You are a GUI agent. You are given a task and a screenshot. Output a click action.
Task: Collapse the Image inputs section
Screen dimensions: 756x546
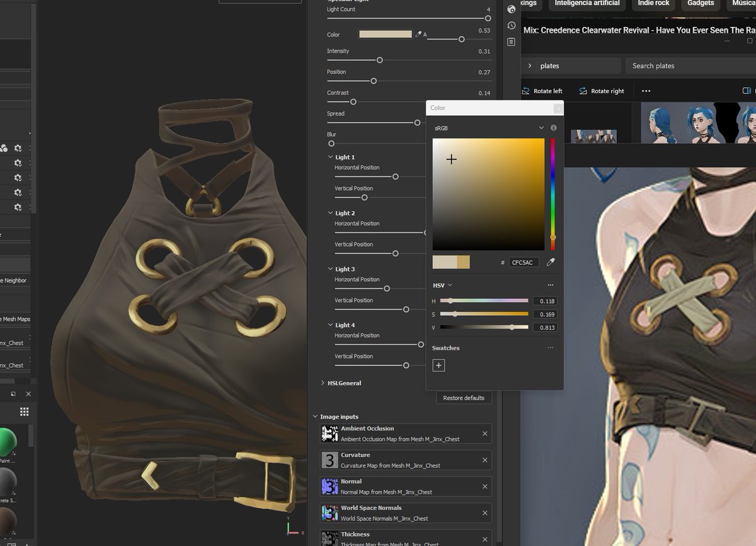point(316,417)
